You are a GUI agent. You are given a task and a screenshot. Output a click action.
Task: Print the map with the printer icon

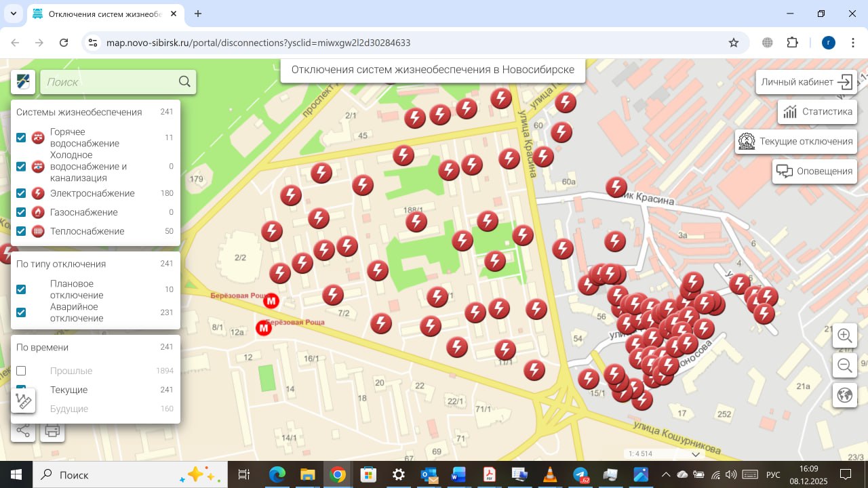pyautogui.click(x=53, y=431)
